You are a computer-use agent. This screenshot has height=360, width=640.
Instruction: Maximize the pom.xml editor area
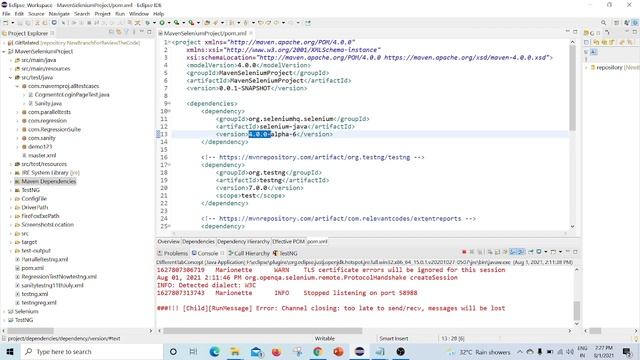click(575, 32)
